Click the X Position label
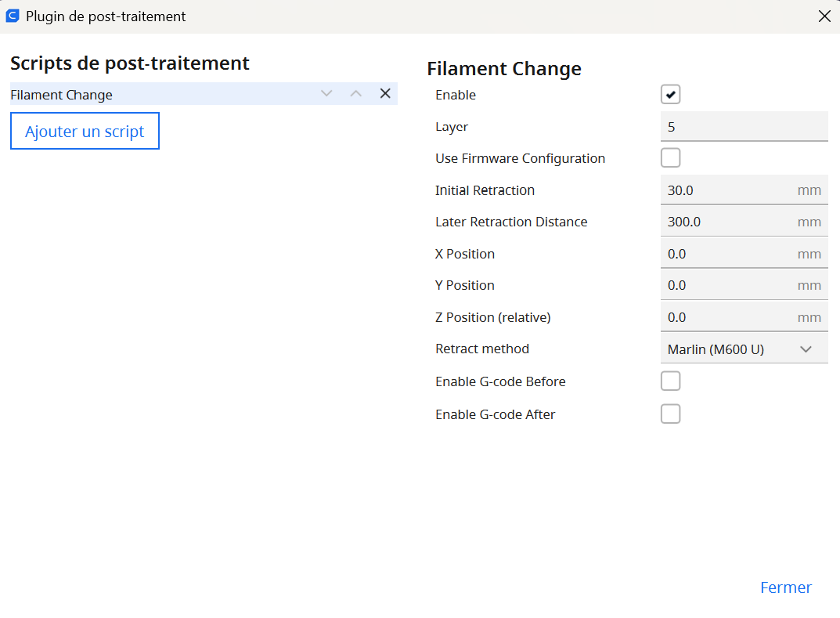The image size is (840, 618). (465, 254)
